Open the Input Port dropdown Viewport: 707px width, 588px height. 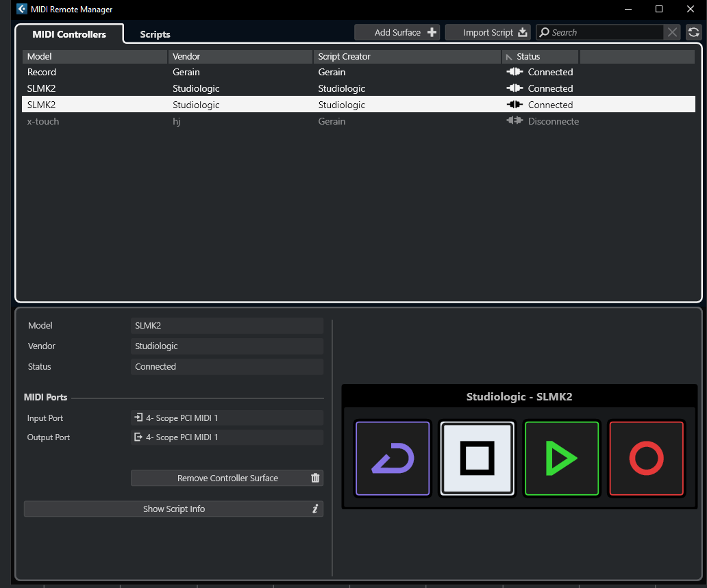227,418
